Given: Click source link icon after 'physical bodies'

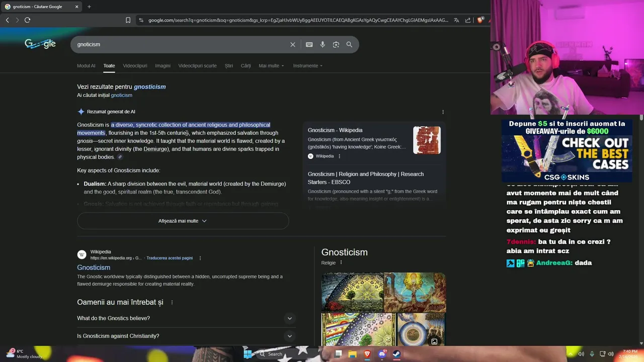Looking at the screenshot, I should 120,157.
